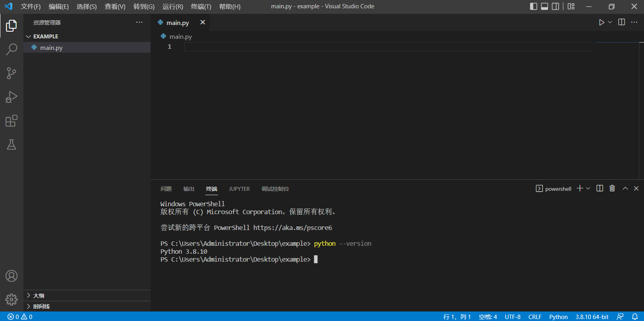
Task: Open the 终端(T) menu
Action: [201, 6]
